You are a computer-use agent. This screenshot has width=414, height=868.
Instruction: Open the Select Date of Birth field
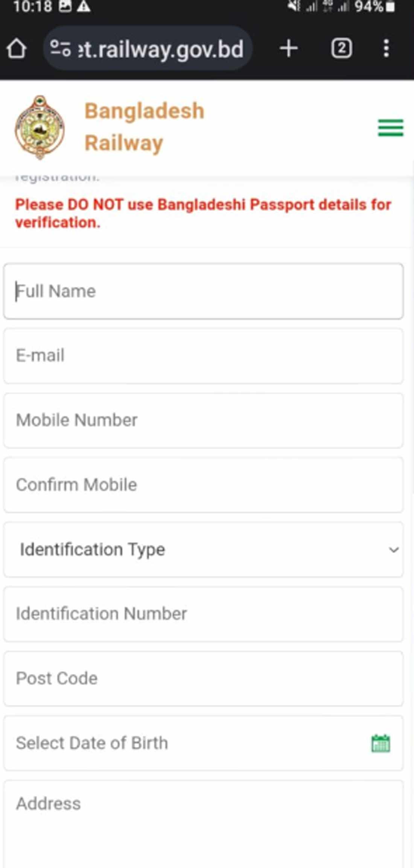188,743
